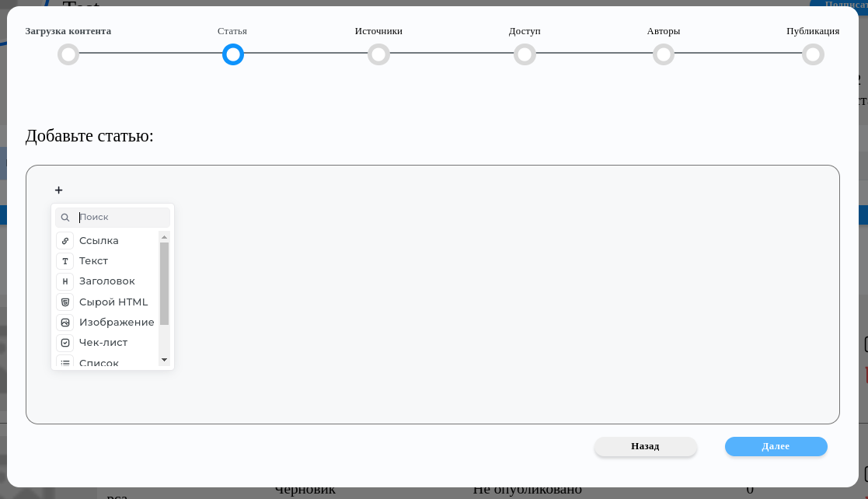868x499 pixels.
Task: Insert a block via the Заголовок icon
Action: (x=64, y=281)
